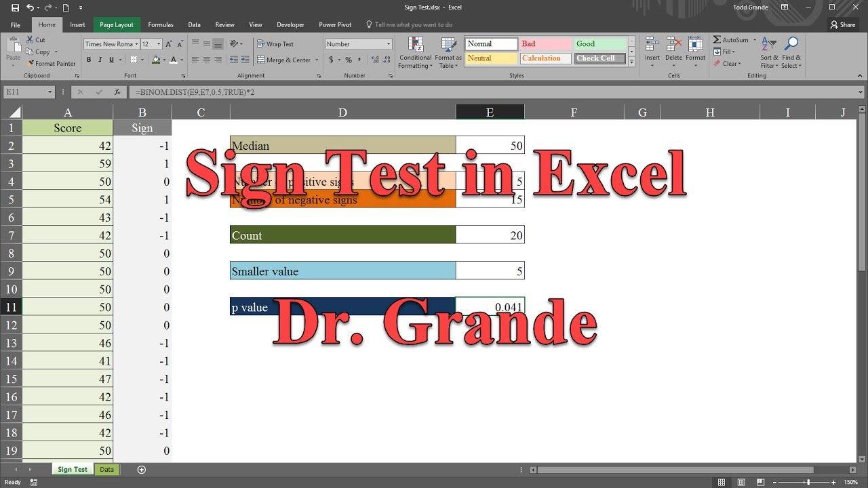Click the Tell me what you want to do box
The image size is (868, 488).
pos(410,24)
